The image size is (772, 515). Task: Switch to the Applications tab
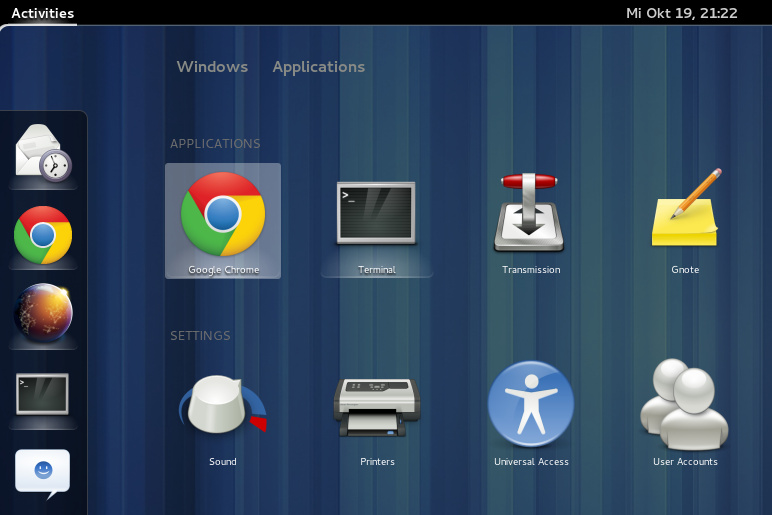tap(319, 67)
